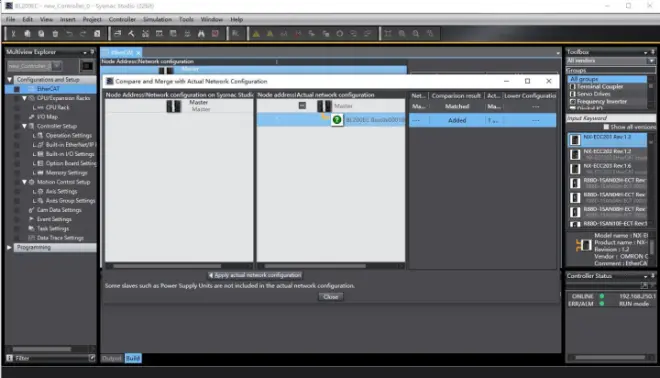Click the R88D-1SAN02H-ECT servo device

pos(607,183)
